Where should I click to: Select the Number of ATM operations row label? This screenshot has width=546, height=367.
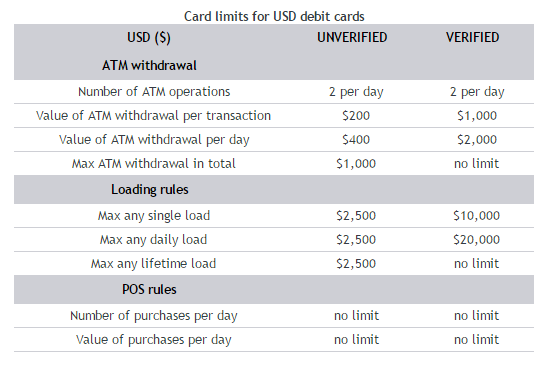[x=154, y=92]
